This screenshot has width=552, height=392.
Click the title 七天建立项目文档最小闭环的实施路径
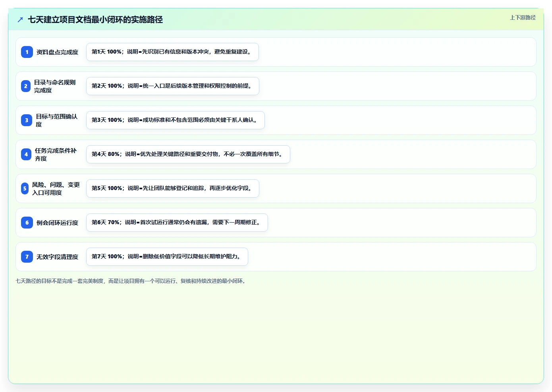[95, 19]
